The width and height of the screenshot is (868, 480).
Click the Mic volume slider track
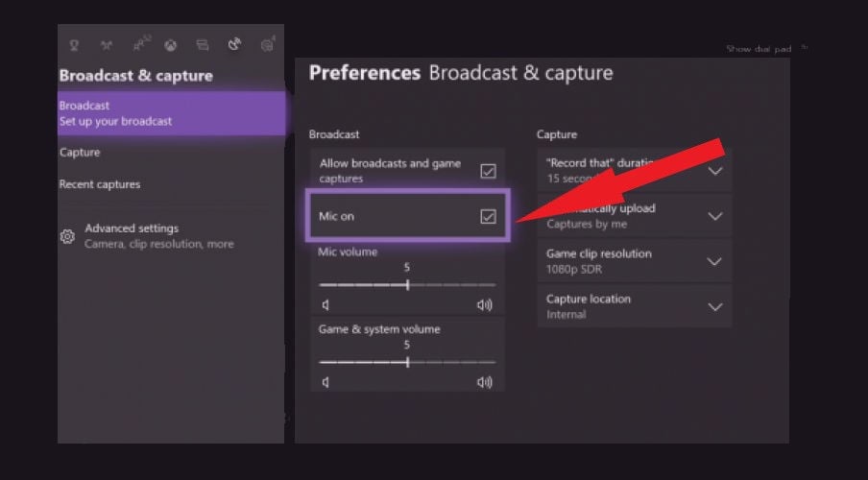[407, 285]
